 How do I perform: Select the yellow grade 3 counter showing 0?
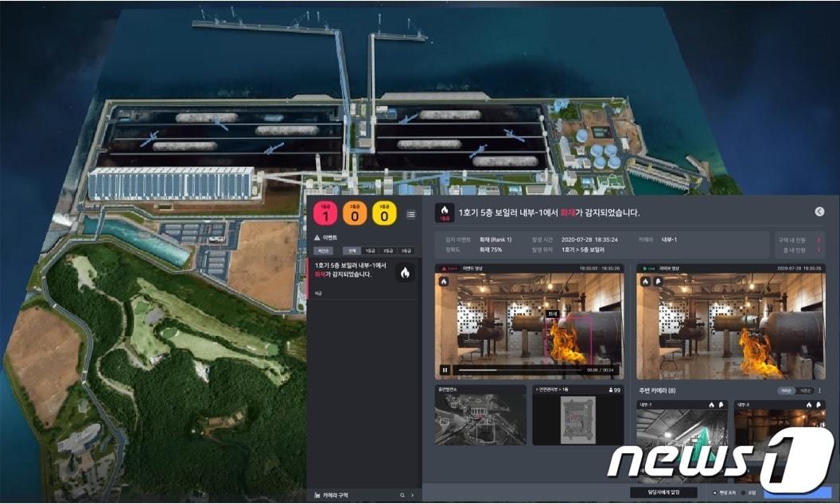[384, 214]
